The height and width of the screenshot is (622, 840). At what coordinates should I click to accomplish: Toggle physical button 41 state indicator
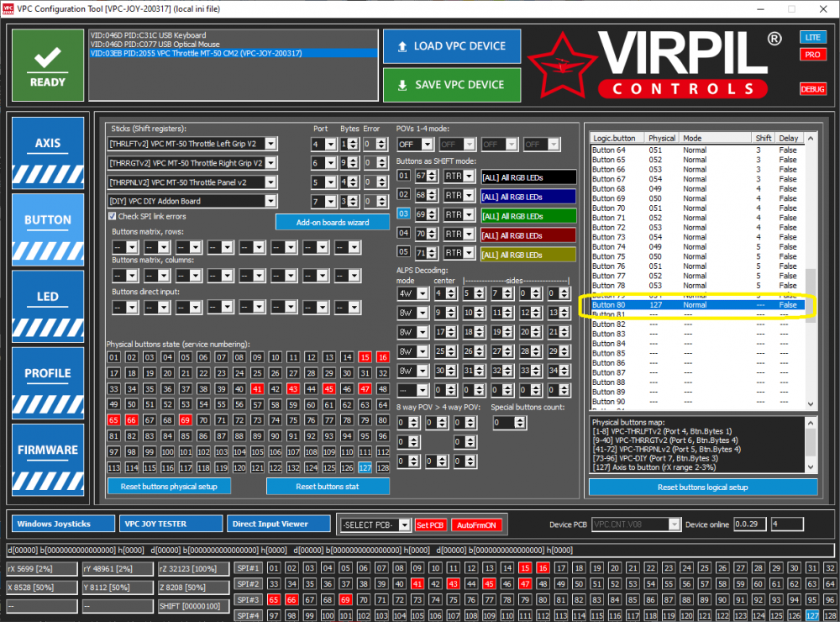257,388
